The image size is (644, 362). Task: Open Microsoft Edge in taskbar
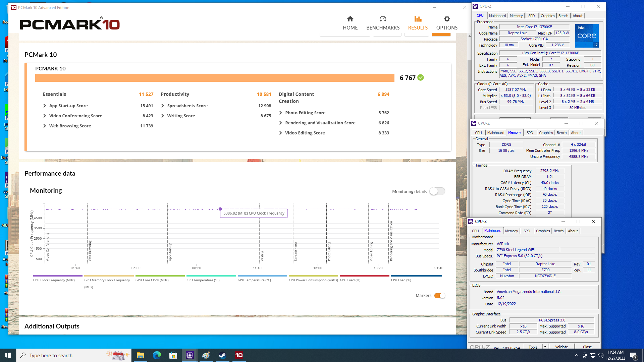tap(157, 355)
